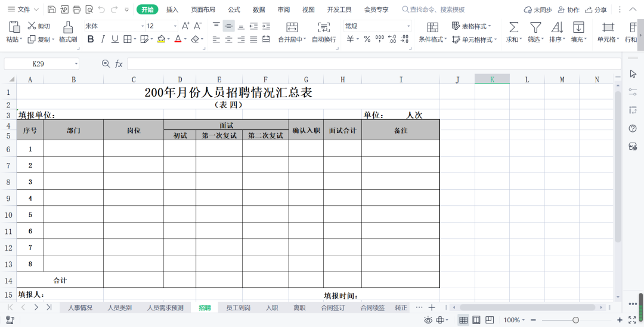Click the increase indent icon
The image size is (644, 327).
[x=266, y=26]
